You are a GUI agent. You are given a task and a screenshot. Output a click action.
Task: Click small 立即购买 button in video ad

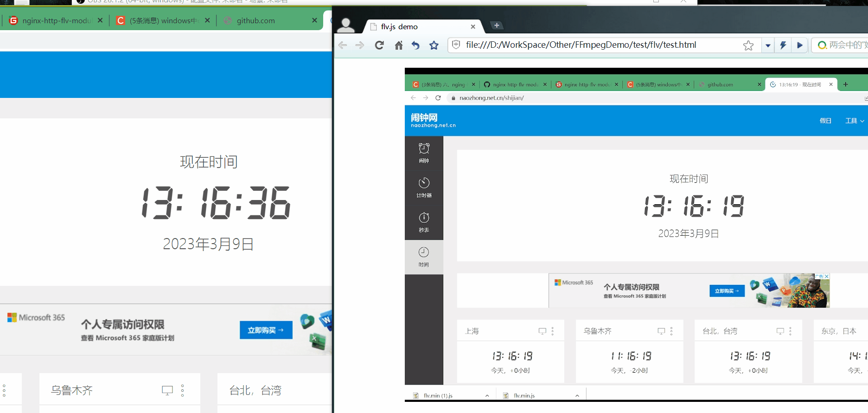click(727, 291)
